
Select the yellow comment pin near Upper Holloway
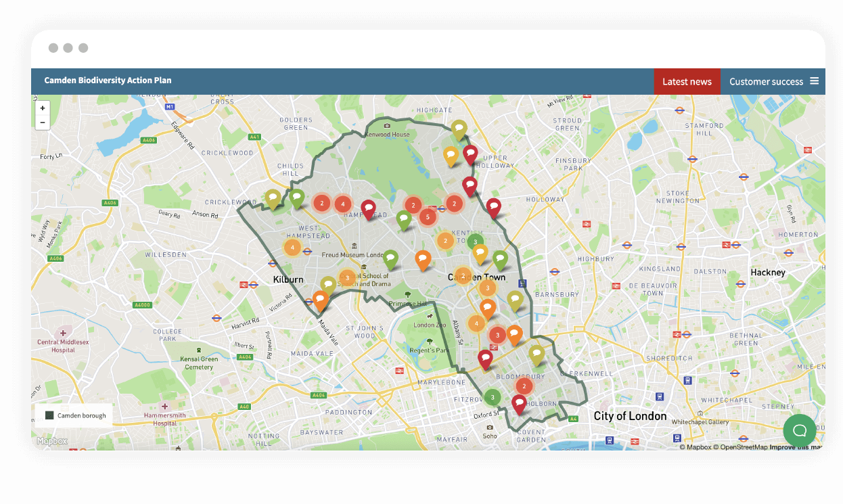(x=451, y=156)
